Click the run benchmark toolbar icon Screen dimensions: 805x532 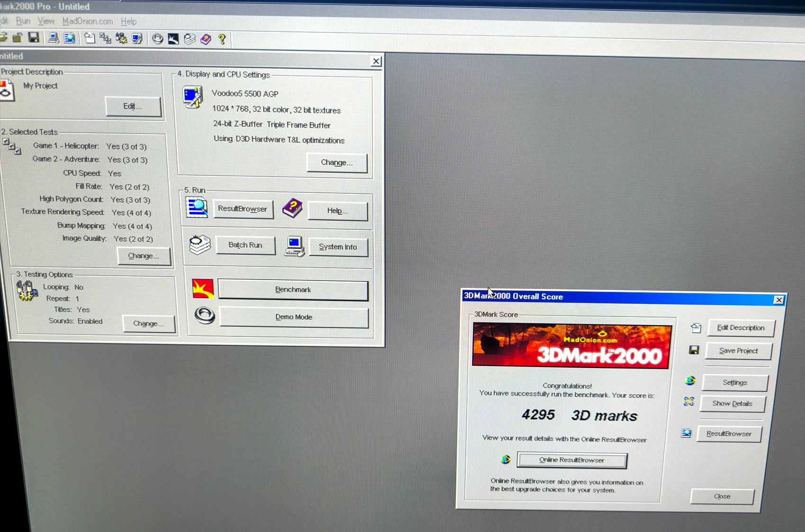click(x=173, y=39)
